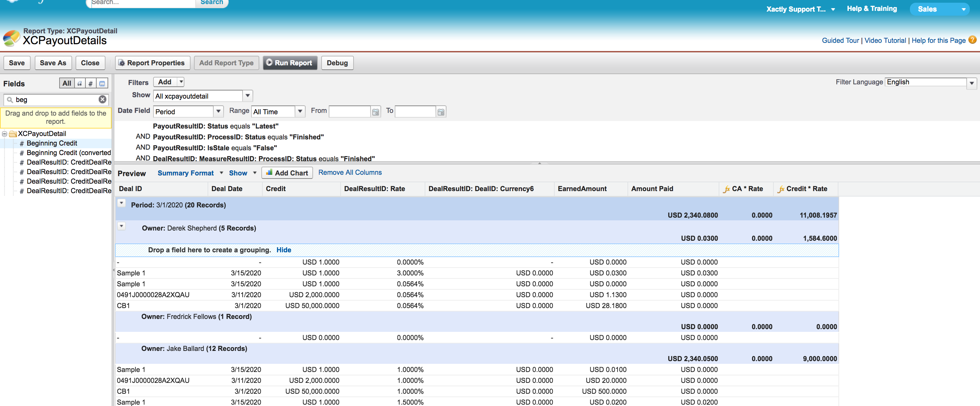This screenshot has height=406, width=980.
Task: Click the Credit * Rate formula column
Action: (x=806, y=189)
